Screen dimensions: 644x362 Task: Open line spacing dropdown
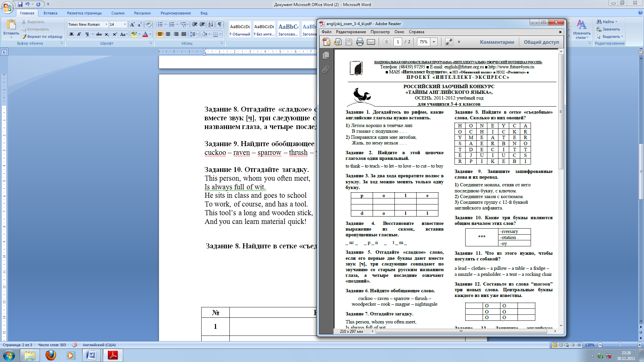tap(194, 34)
